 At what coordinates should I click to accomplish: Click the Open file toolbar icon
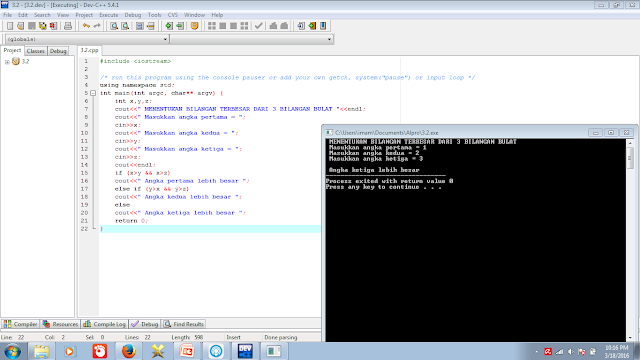tap(20, 26)
